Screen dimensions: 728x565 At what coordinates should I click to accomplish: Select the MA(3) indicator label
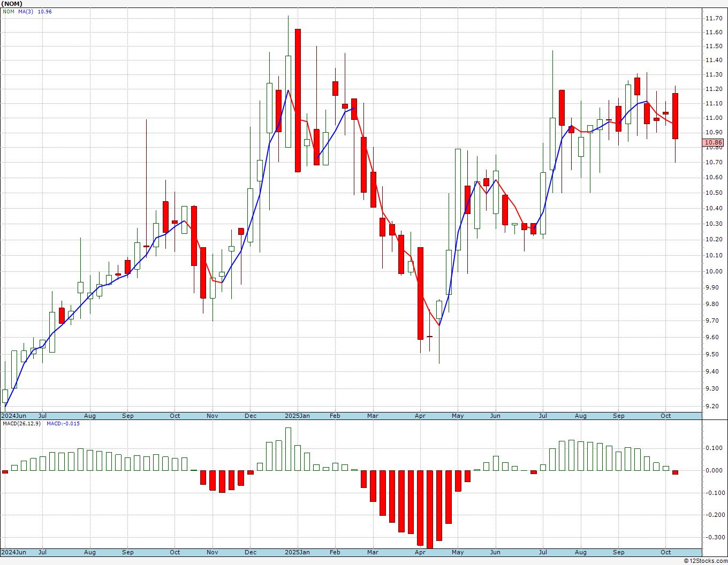click(26, 11)
